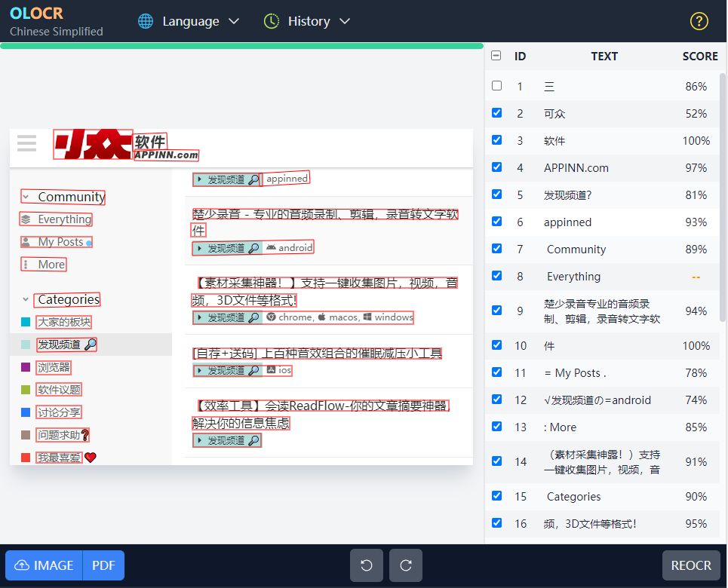
Task: Uncheck the checkbox for Categories row
Action: pyautogui.click(x=496, y=496)
